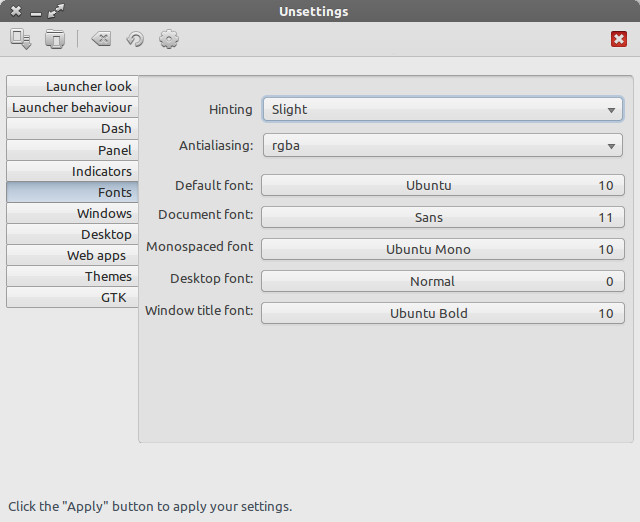The height and width of the screenshot is (522, 640).
Task: Select the Launcher behaviour tab
Action: [x=73, y=107]
